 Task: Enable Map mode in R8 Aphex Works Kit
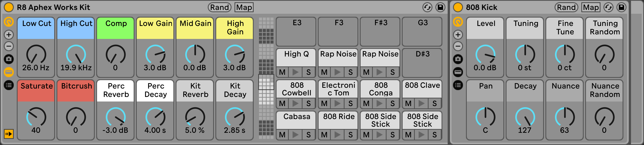point(244,7)
